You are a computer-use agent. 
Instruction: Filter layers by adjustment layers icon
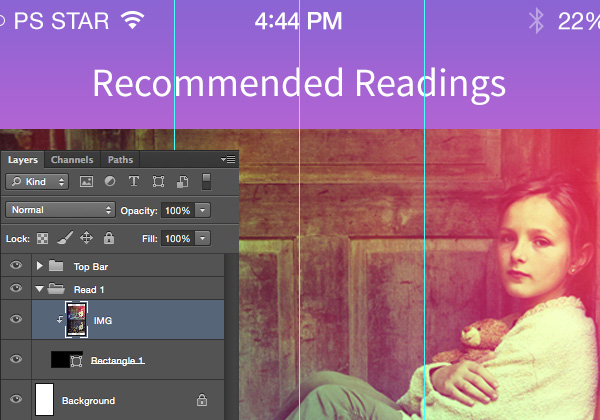coord(110,181)
